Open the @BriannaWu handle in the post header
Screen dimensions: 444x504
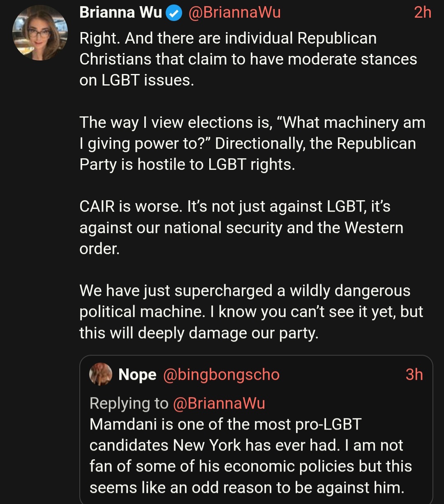(x=234, y=13)
